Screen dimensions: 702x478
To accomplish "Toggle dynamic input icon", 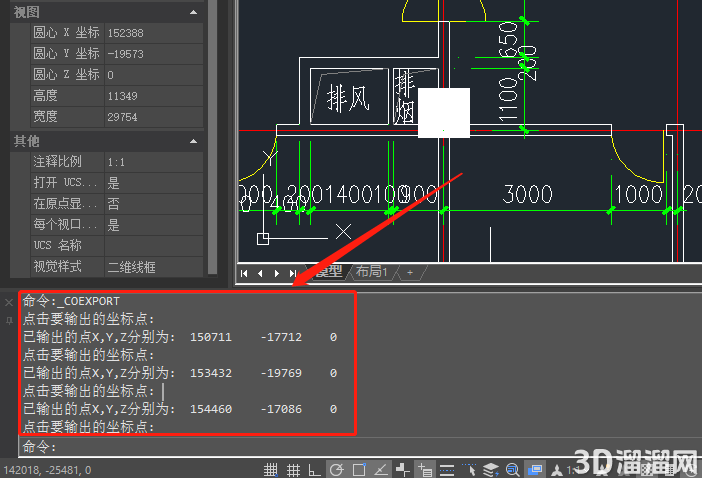I will pos(424,470).
